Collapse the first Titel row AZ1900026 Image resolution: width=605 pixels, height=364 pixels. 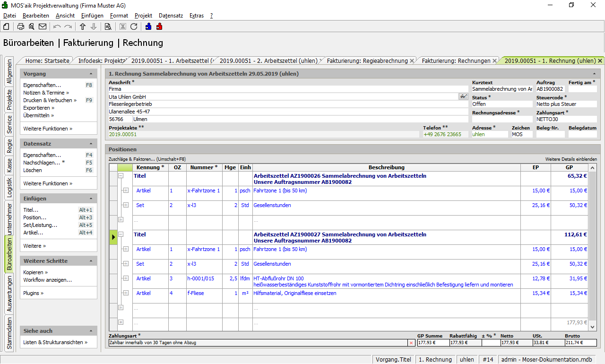[121, 175]
